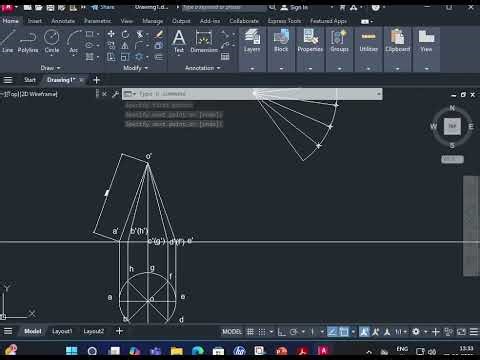Toggle Object Snap Tracking button
The height and width of the screenshot is (360, 480).
click(x=332, y=332)
